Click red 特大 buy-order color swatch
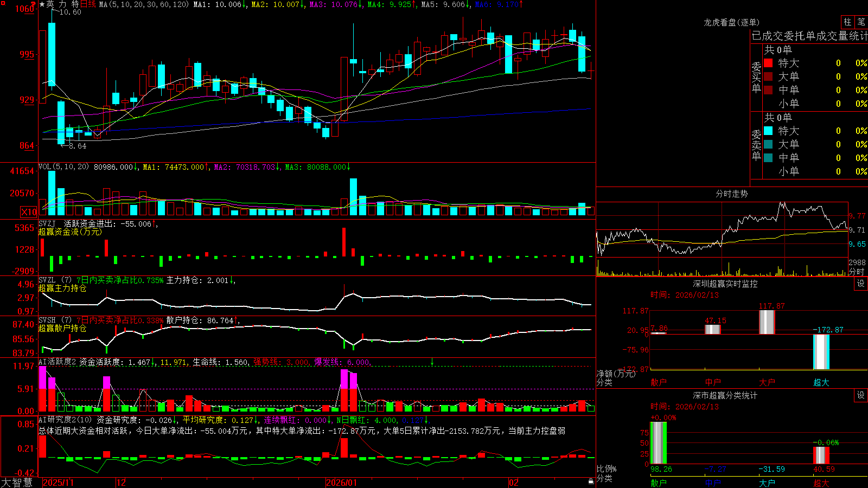The width and height of the screenshot is (868, 488). click(x=768, y=63)
